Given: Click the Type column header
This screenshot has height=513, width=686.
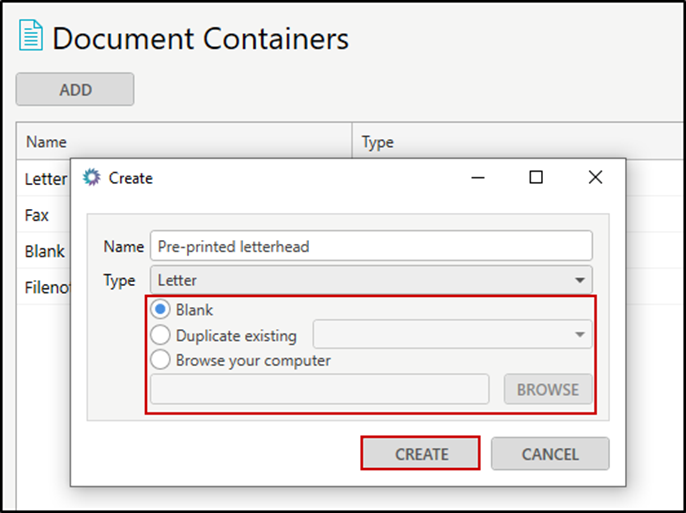Looking at the screenshot, I should [378, 142].
